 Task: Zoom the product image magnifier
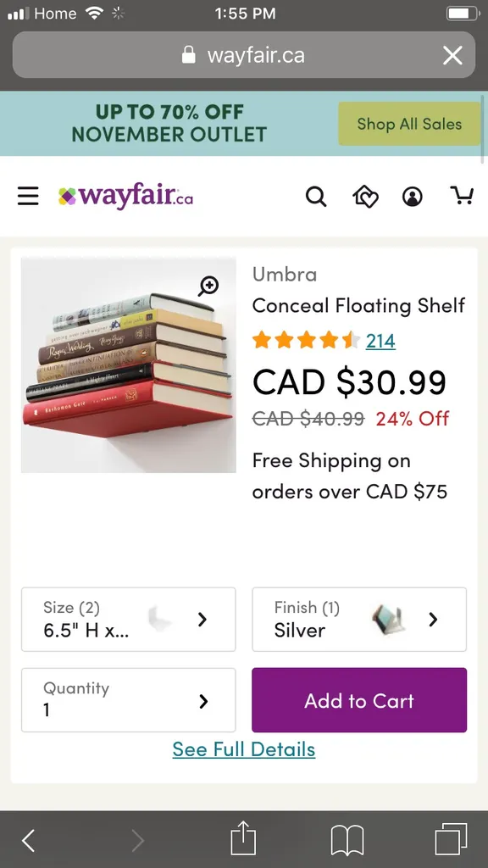[209, 287]
